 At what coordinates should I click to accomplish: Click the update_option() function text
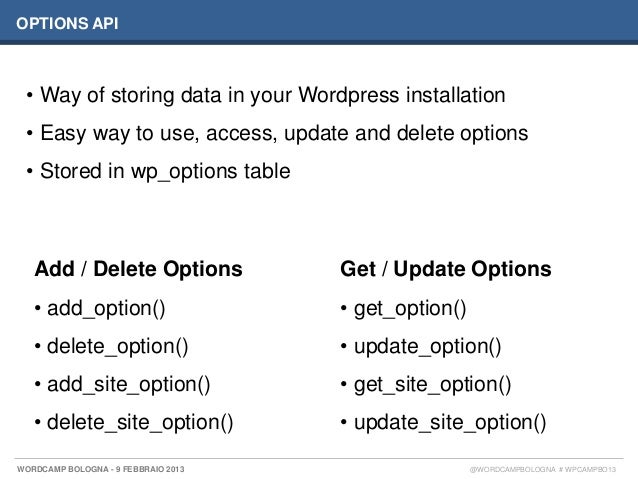427,347
